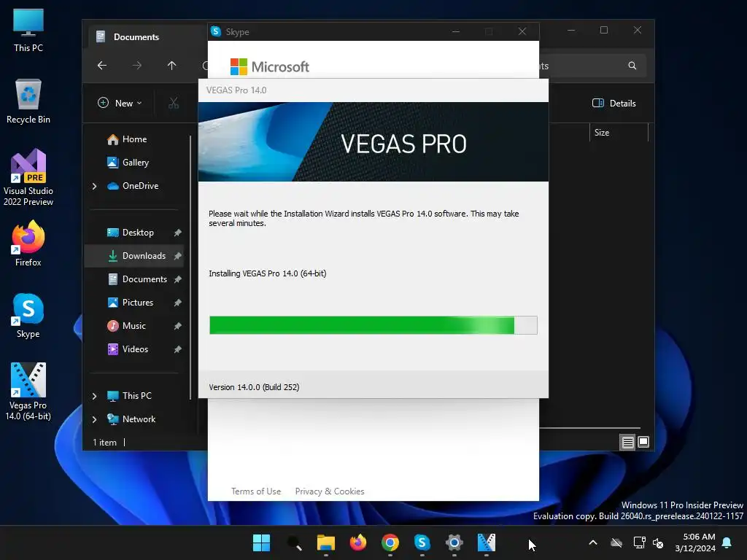This screenshot has width=747, height=560.
Task: Open the New dropdown in Explorer
Action: 120,103
